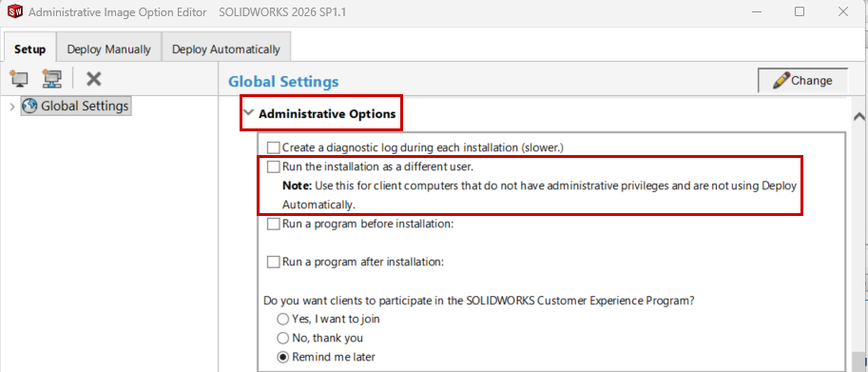Click the pencil Change button
868x372 pixels.
coord(802,80)
